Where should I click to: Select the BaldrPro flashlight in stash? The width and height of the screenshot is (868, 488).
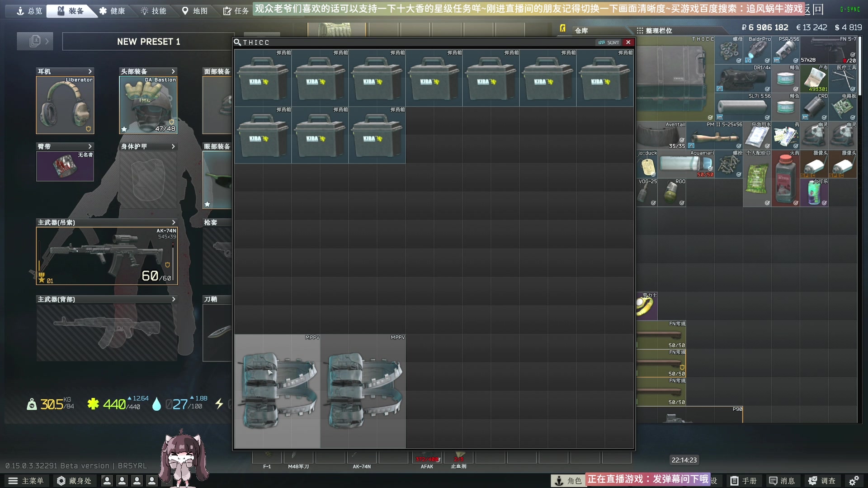click(x=757, y=50)
